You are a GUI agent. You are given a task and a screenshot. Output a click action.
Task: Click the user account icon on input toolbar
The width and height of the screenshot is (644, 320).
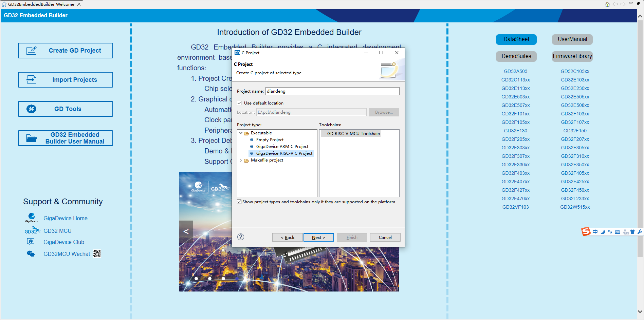coord(626,232)
